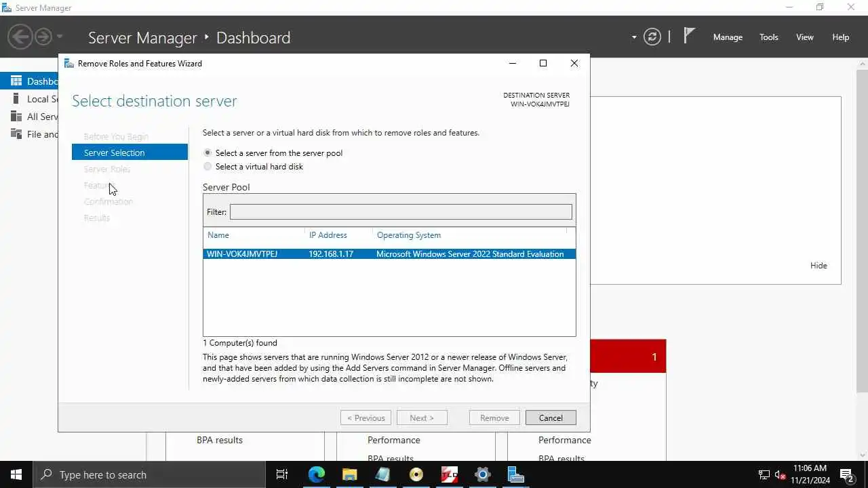The height and width of the screenshot is (488, 868).
Task: Refresh the Server Manager dashboard
Action: [652, 37]
